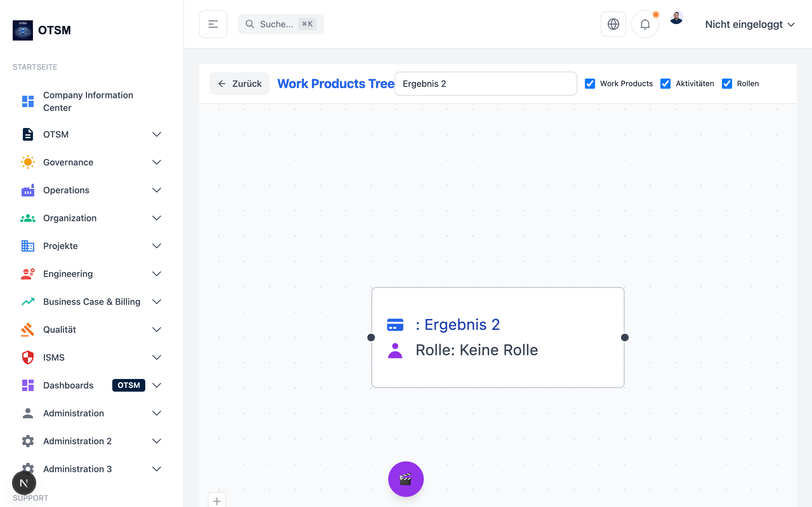
Task: Click the purple person role icon
Action: pyautogui.click(x=395, y=350)
